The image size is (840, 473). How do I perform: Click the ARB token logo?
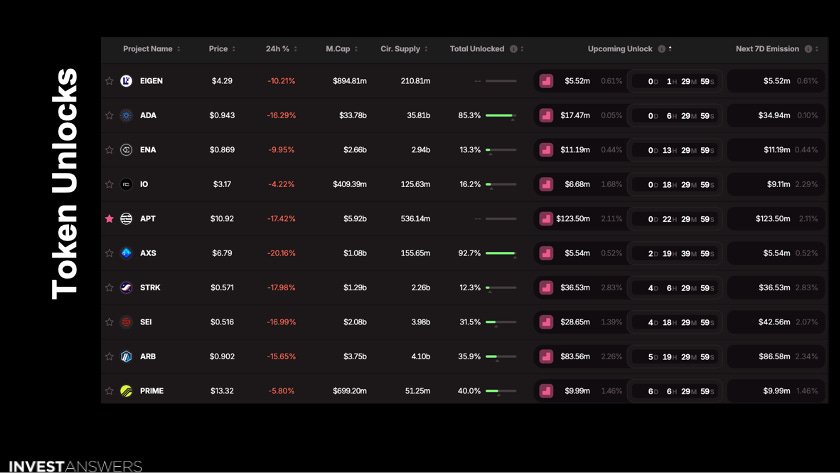126,356
